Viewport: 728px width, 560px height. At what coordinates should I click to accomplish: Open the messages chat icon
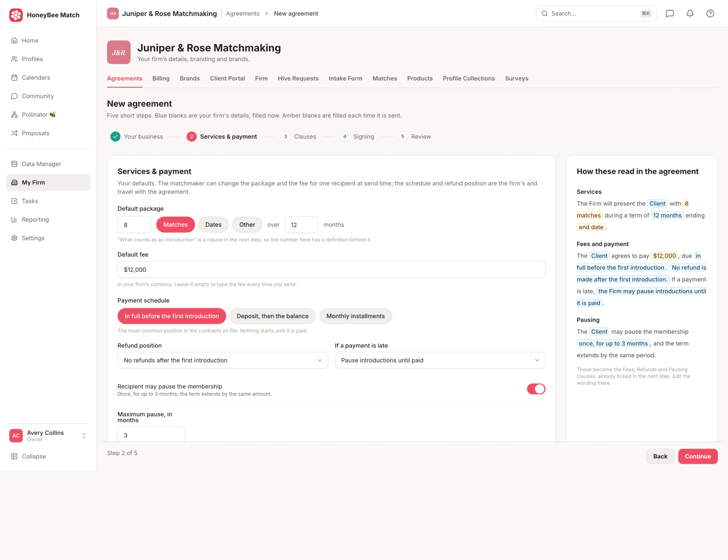pos(670,13)
